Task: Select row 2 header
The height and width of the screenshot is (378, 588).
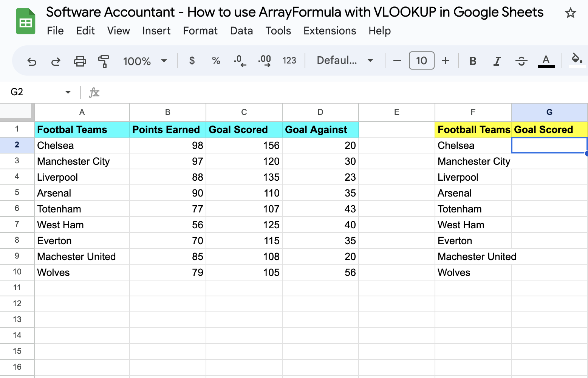Action: click(x=17, y=145)
